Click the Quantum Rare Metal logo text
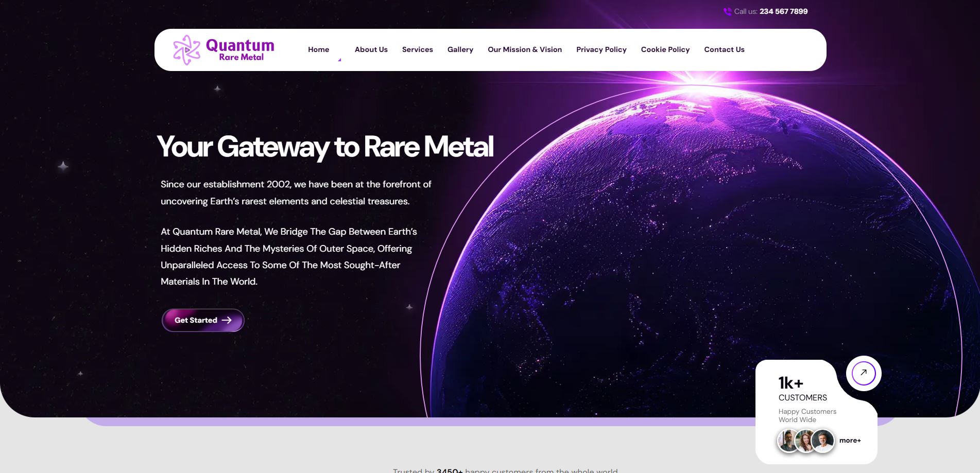The width and height of the screenshot is (980, 473). click(240, 50)
